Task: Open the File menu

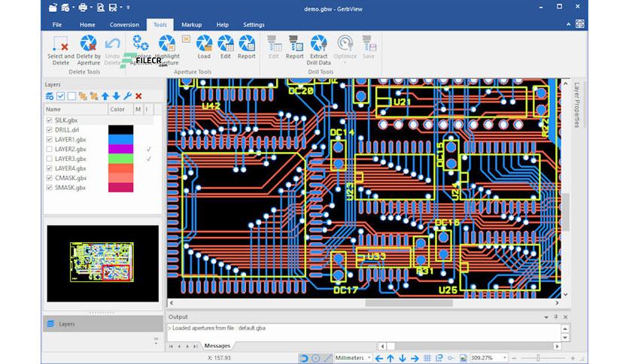Action: [57, 25]
